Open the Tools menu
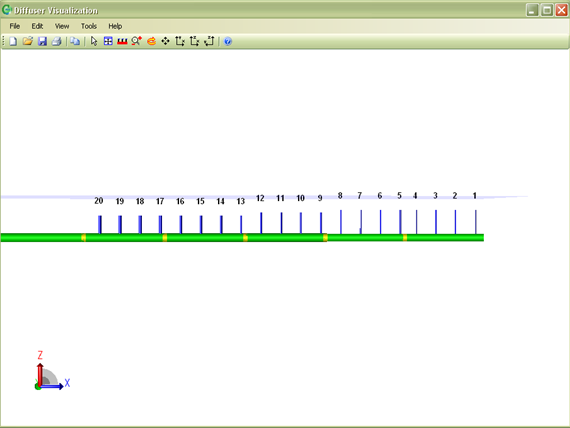The image size is (570, 428). click(x=89, y=26)
